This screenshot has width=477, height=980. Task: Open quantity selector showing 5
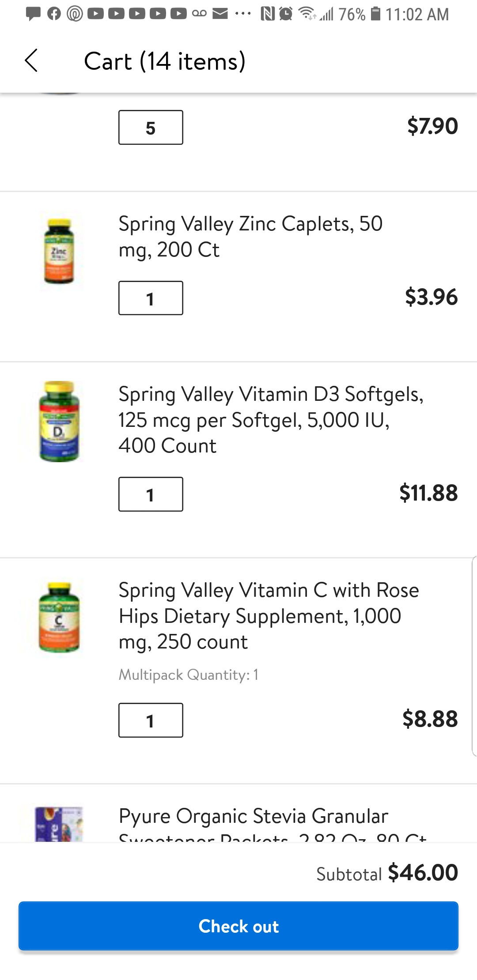(x=151, y=128)
